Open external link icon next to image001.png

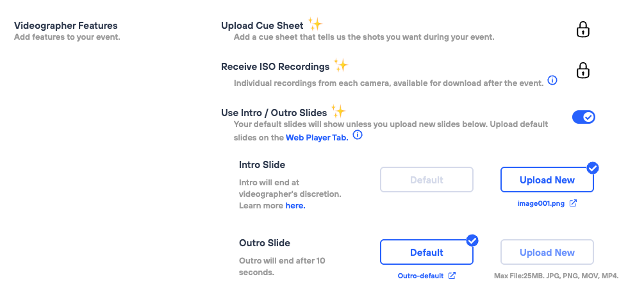pos(574,204)
